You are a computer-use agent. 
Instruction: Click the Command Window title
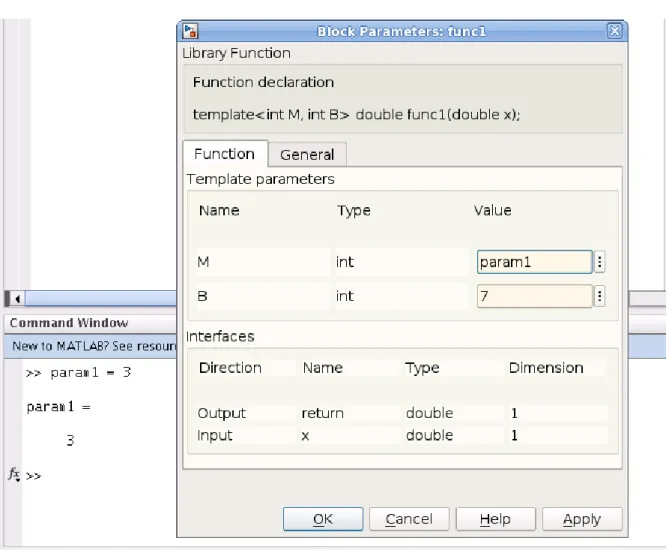[x=69, y=323]
